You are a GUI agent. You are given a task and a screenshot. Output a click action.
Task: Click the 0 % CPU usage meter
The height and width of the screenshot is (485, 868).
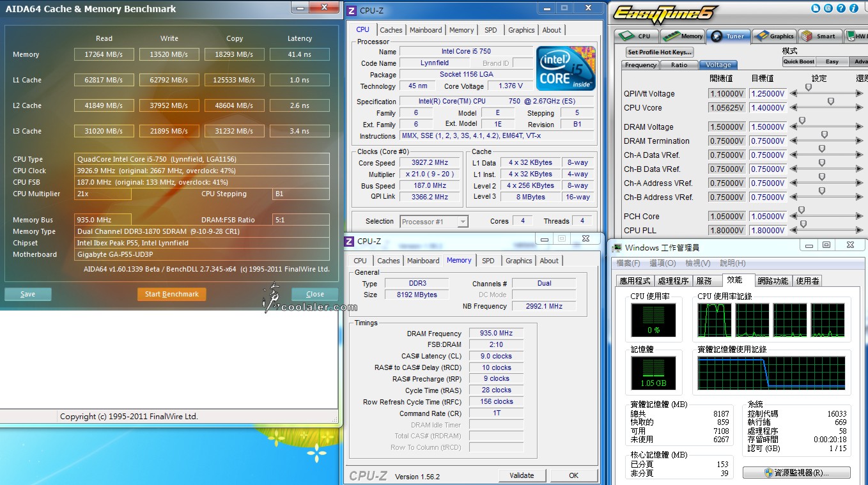[653, 320]
